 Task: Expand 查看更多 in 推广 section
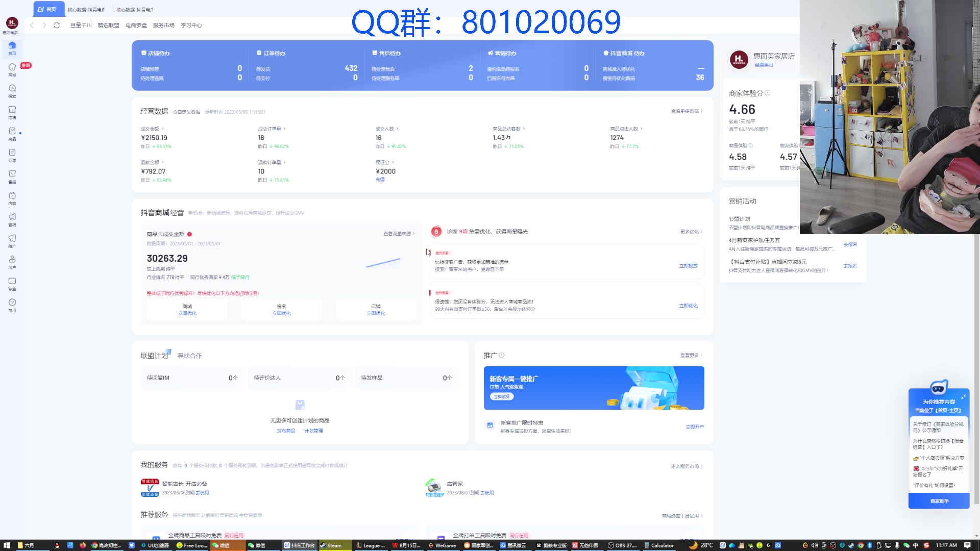click(x=691, y=355)
